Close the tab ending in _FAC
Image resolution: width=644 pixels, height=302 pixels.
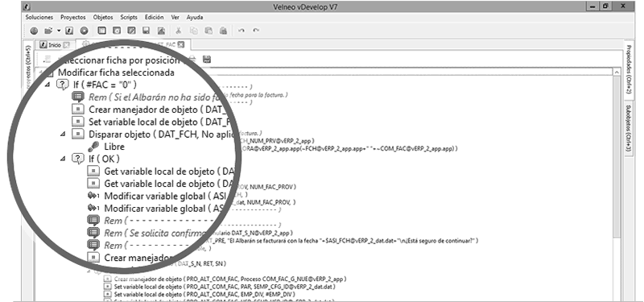coord(180,44)
